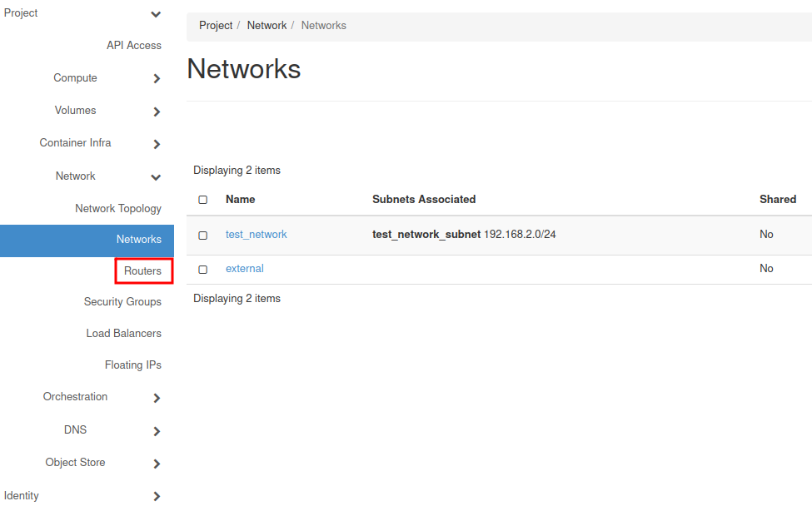Select the external network checkbox
This screenshot has height=516, width=812.
point(203,270)
